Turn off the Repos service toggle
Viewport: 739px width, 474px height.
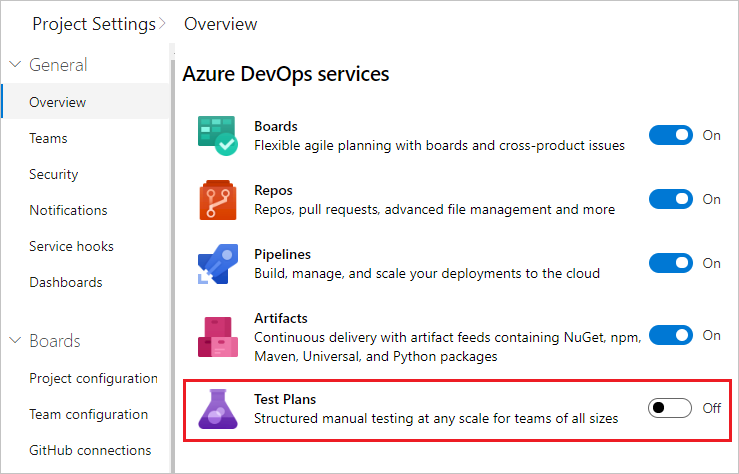tap(671, 199)
